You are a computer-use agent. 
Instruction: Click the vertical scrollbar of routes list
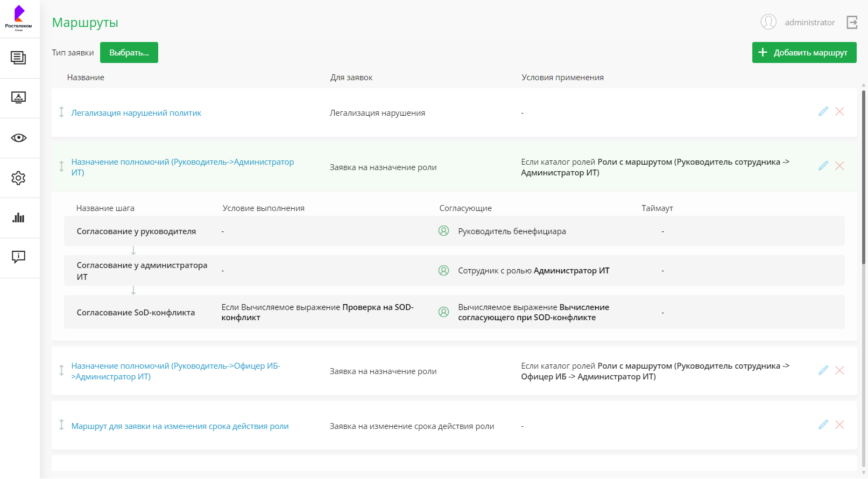pyautogui.click(x=864, y=178)
